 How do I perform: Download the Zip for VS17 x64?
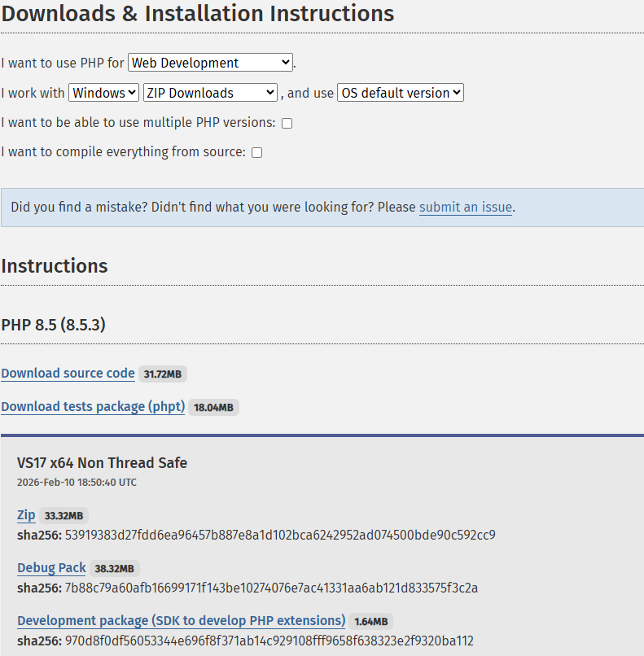click(26, 515)
